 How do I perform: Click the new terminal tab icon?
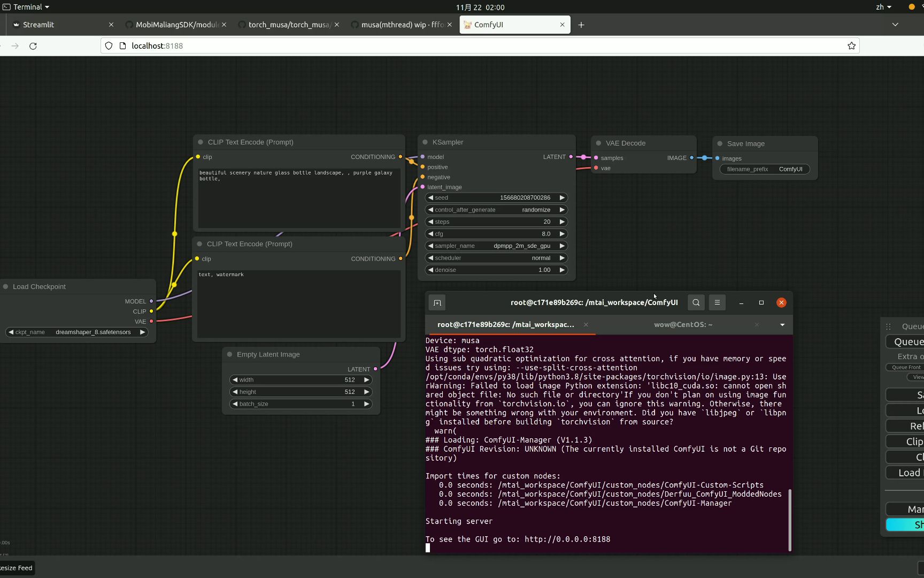tap(437, 303)
